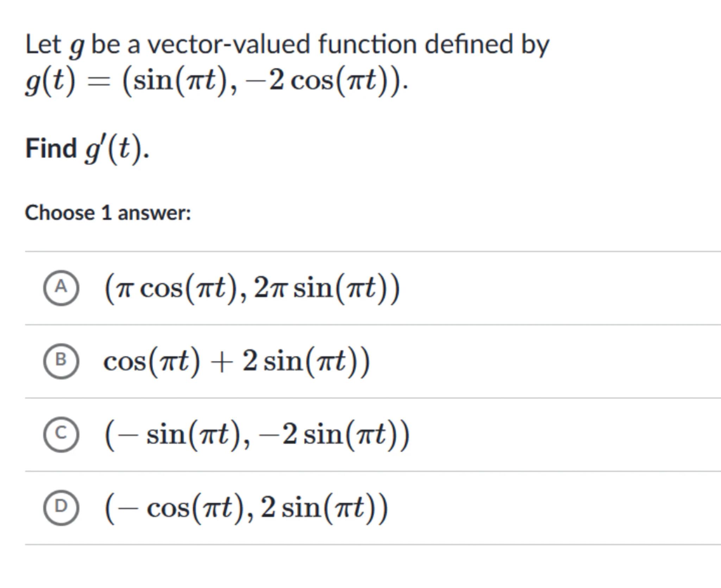Click the words 'defined by' in the question
Viewport: 721px width, 588px height.
(487, 45)
